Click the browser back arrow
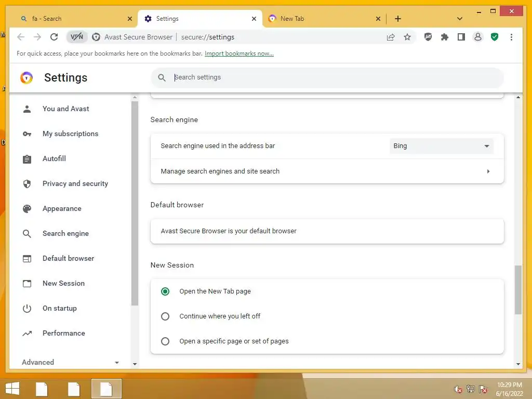Image resolution: width=532 pixels, height=399 pixels. click(21, 37)
